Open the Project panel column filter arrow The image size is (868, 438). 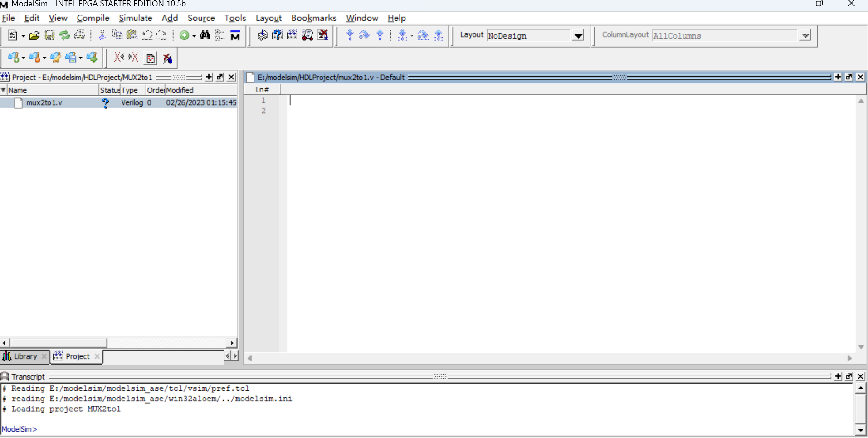click(3, 90)
